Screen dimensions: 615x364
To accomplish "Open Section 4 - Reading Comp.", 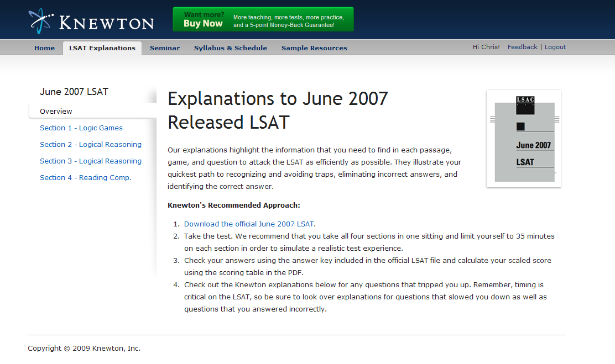I will click(x=86, y=177).
